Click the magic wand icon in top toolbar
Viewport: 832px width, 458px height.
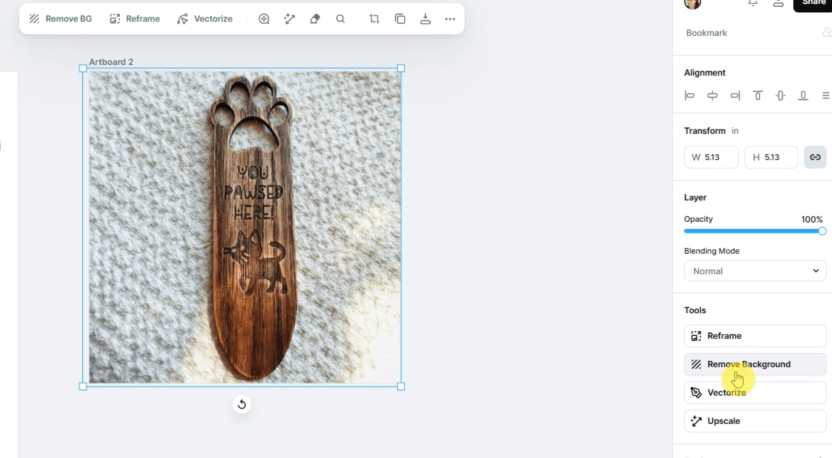(289, 19)
